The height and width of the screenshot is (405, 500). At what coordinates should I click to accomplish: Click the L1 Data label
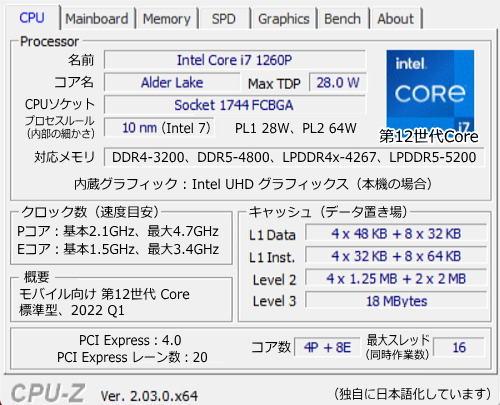click(272, 235)
